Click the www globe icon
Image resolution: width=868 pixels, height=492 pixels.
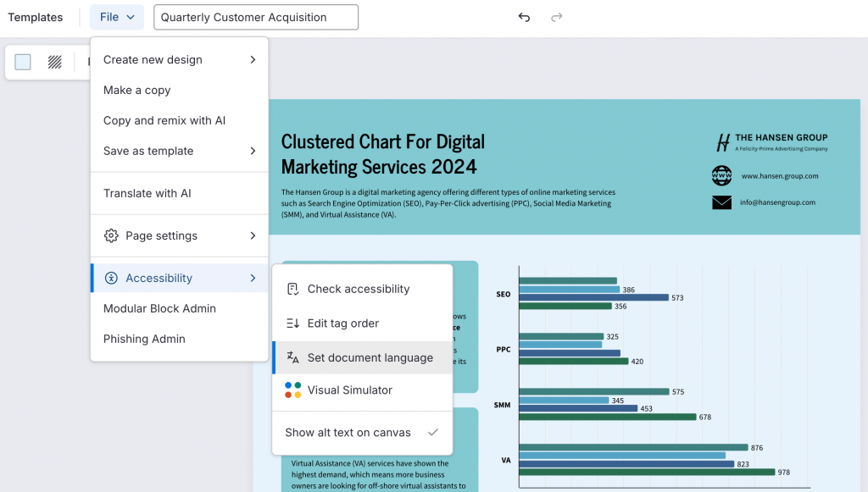click(721, 176)
